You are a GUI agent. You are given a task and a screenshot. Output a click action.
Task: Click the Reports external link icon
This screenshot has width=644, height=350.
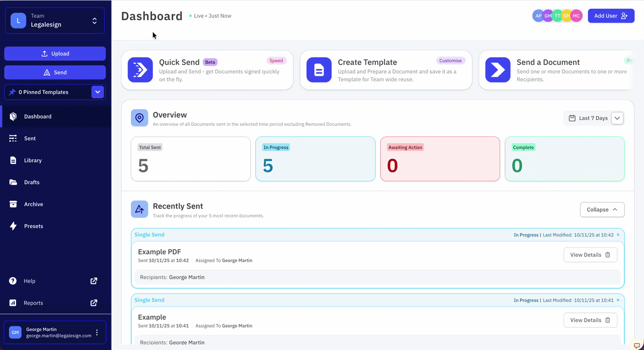94,303
